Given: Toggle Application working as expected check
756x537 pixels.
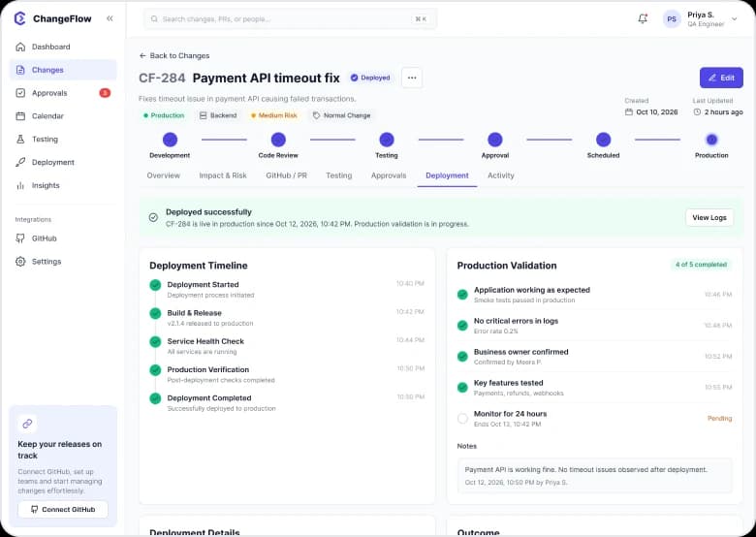Looking at the screenshot, I should (462, 295).
